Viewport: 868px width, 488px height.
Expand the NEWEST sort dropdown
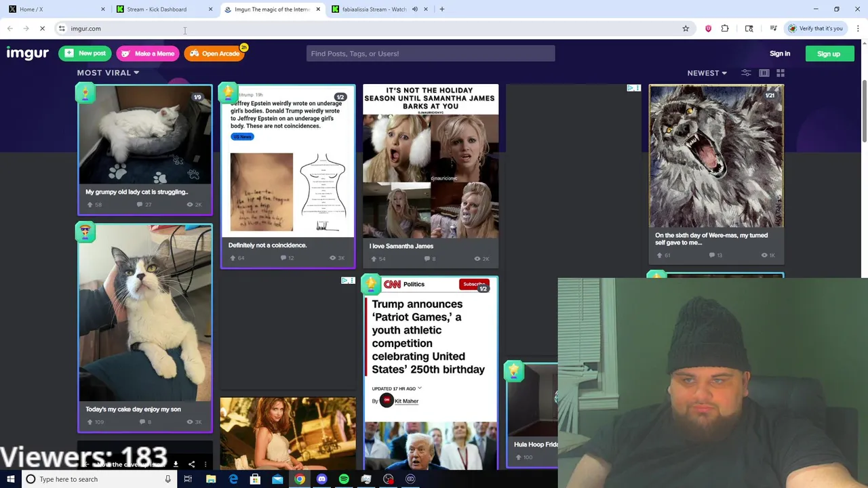click(707, 73)
